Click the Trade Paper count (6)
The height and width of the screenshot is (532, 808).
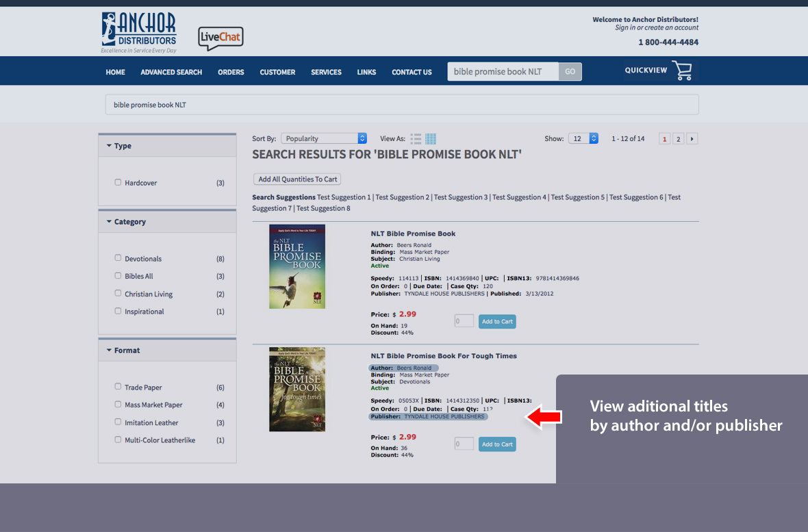[220, 388]
